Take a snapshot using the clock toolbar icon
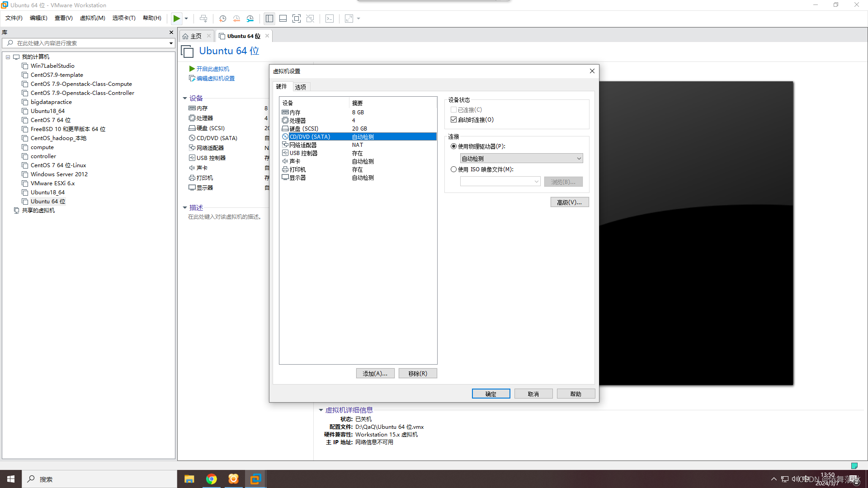Viewport: 868px width, 488px height. click(222, 19)
